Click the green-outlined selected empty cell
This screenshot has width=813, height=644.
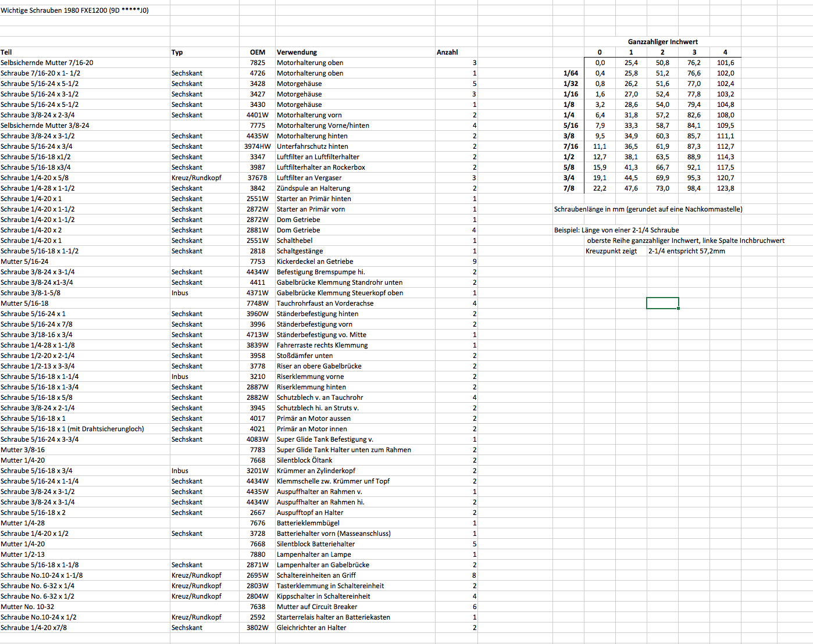click(662, 303)
